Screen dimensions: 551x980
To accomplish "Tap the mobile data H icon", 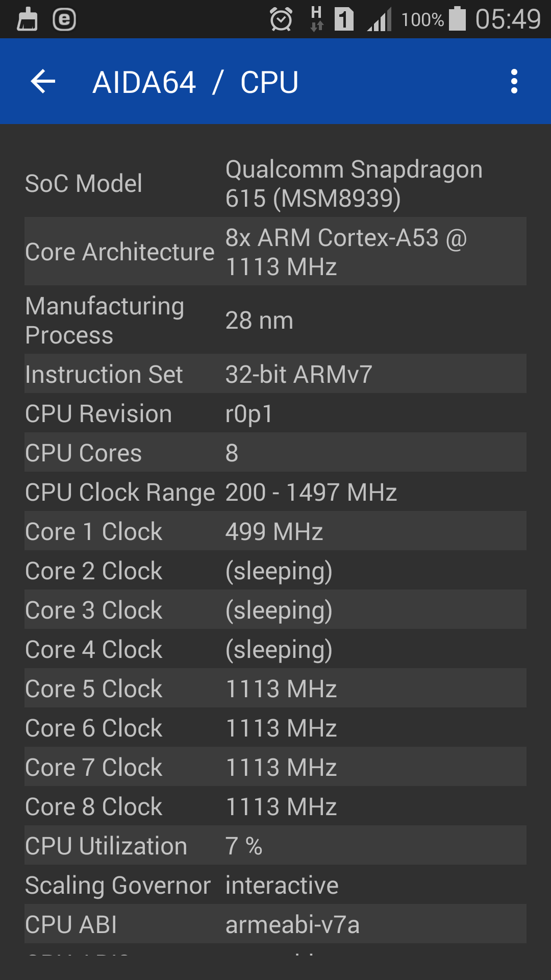I will pos(316,19).
